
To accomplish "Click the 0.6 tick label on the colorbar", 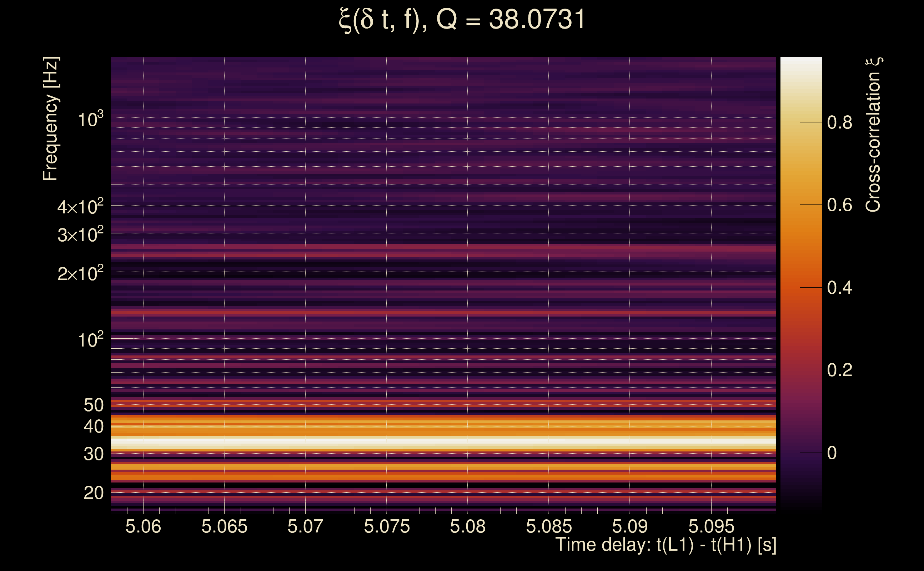I will (x=839, y=205).
